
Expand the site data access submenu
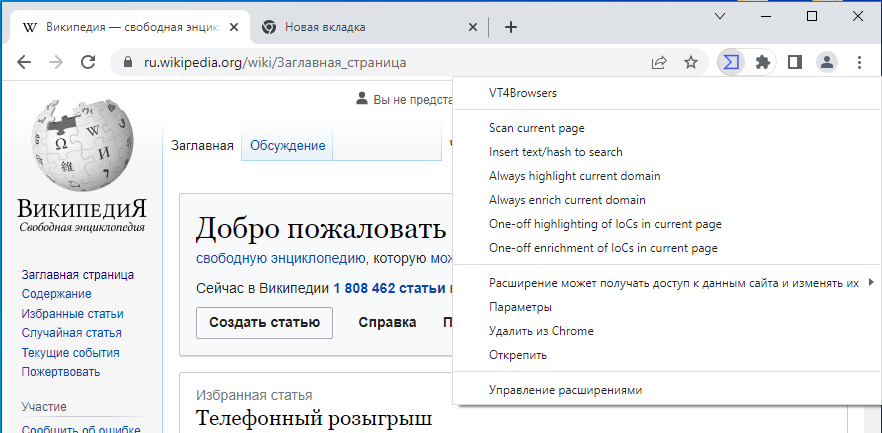pyautogui.click(x=667, y=283)
